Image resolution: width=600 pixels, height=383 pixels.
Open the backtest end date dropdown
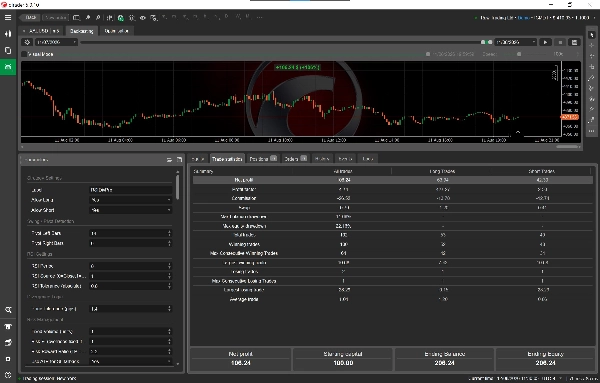tap(515, 42)
